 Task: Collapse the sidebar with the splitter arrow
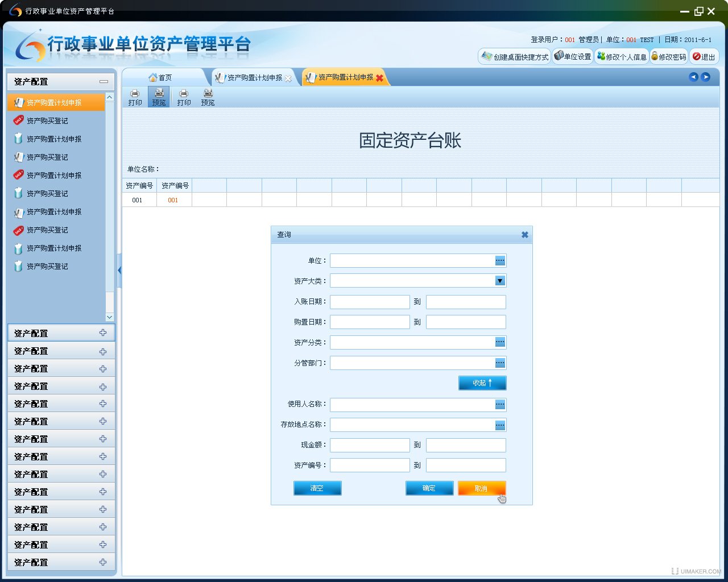tap(119, 271)
